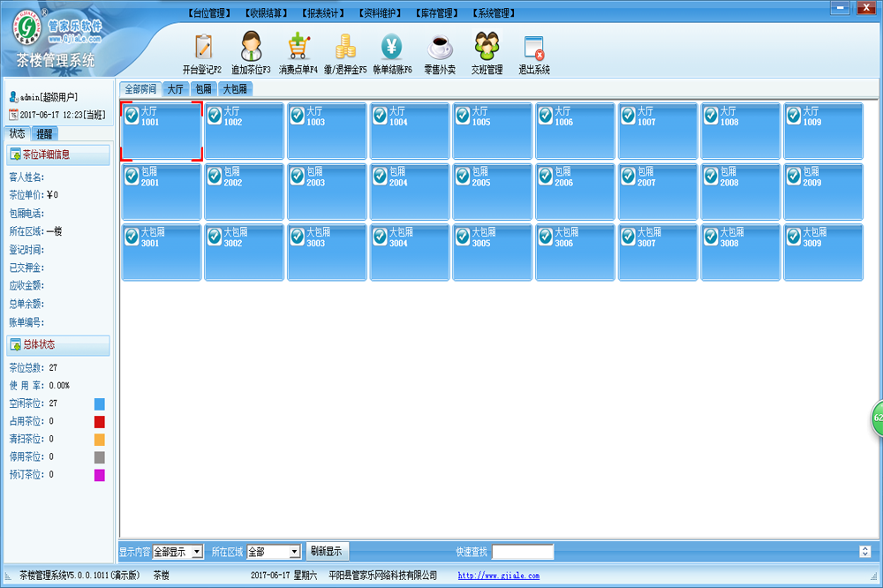Click the admin user icon
Image resolution: width=883 pixels, height=588 pixels.
click(x=13, y=97)
